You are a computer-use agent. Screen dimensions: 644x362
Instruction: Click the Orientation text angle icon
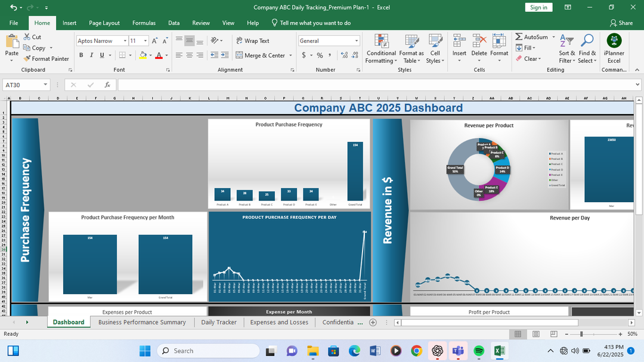click(215, 41)
